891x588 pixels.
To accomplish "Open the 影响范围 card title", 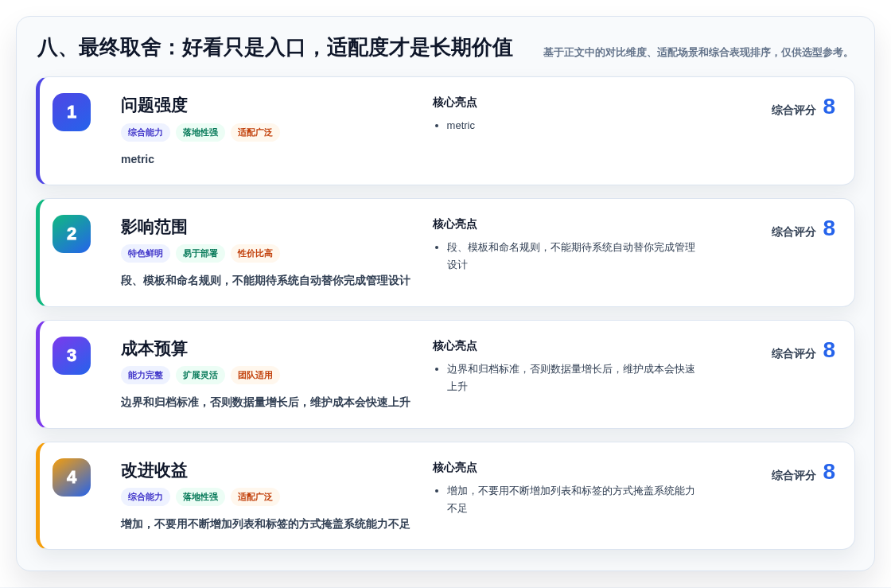I will pyautogui.click(x=154, y=227).
